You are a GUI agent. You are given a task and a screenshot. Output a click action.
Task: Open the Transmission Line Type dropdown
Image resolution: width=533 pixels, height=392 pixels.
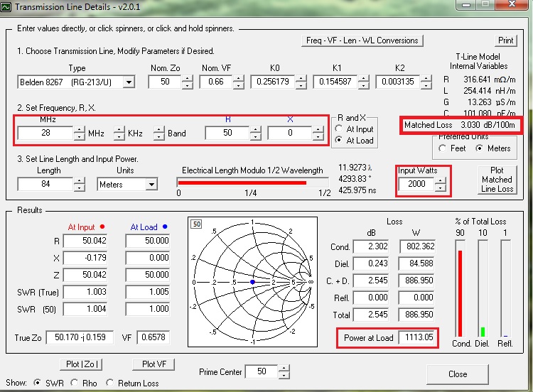coord(129,82)
